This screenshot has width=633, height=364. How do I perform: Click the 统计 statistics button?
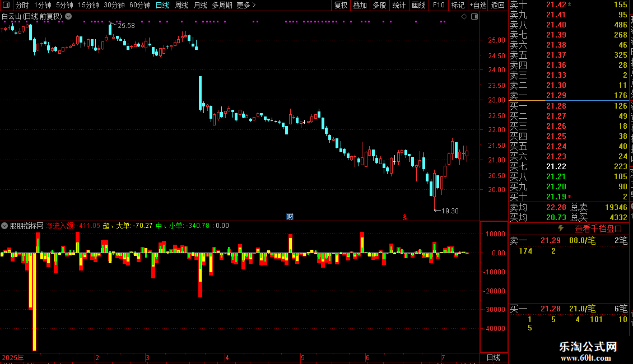click(399, 5)
